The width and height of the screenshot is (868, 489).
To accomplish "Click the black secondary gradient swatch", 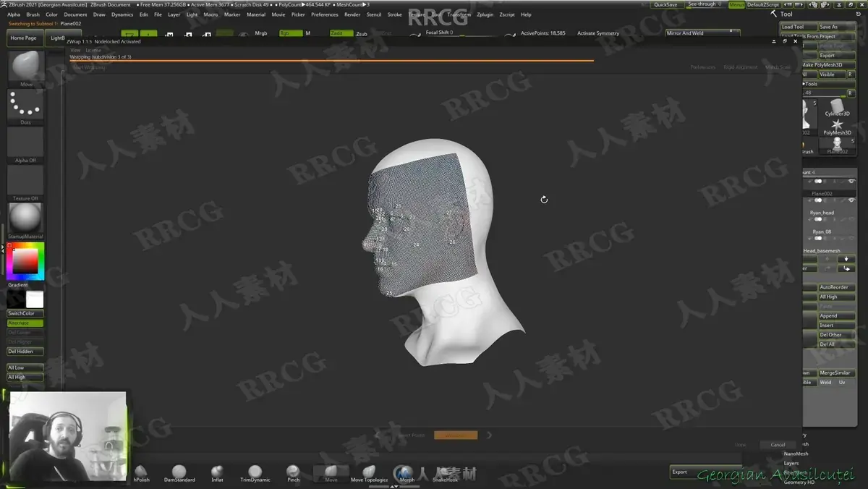I will tap(16, 299).
